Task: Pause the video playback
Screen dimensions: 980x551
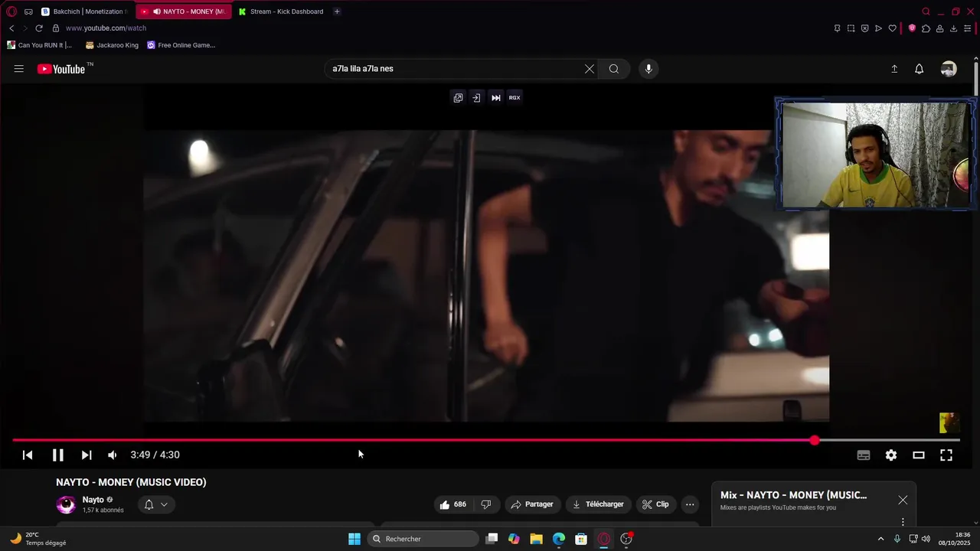Action: (57, 455)
